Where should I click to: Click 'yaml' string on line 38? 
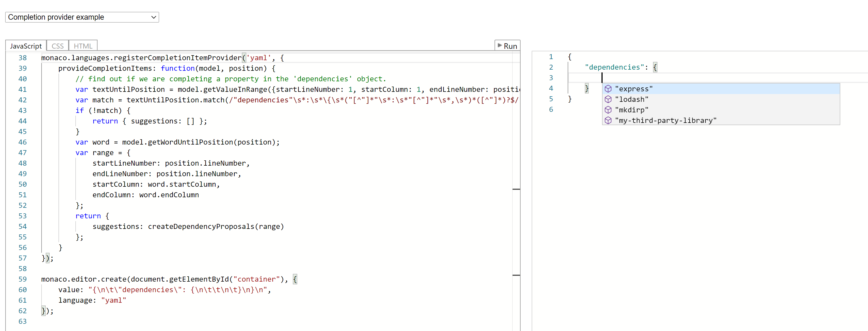pyautogui.click(x=258, y=58)
